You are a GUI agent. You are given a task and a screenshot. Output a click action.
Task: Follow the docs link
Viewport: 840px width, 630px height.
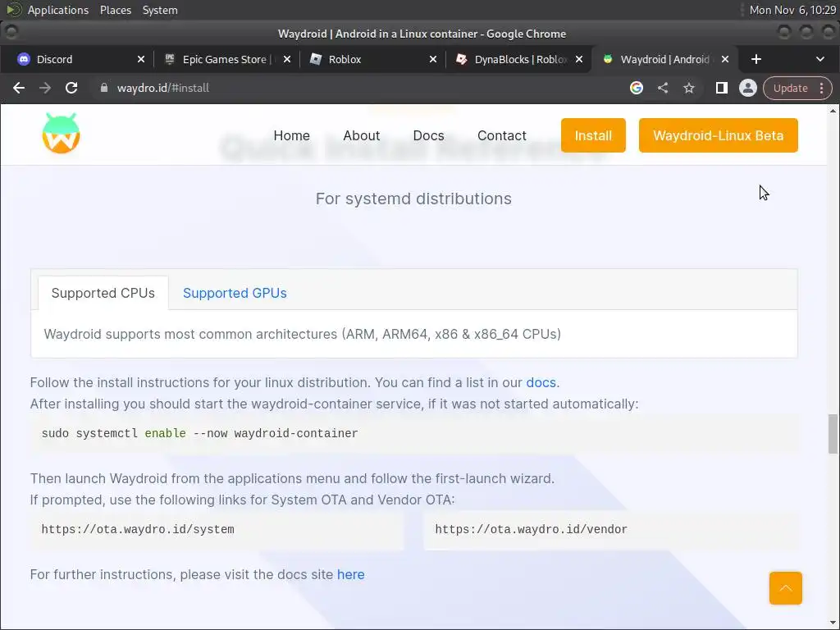541,382
